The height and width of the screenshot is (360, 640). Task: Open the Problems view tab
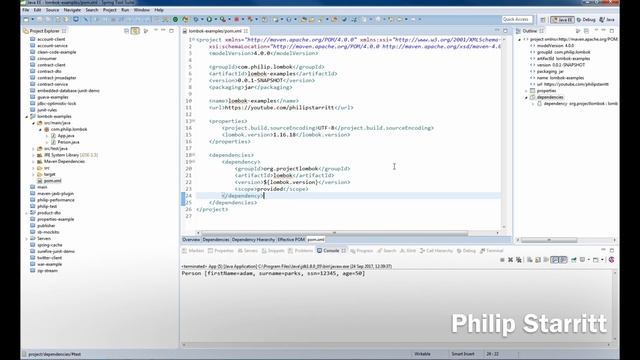pos(300,251)
